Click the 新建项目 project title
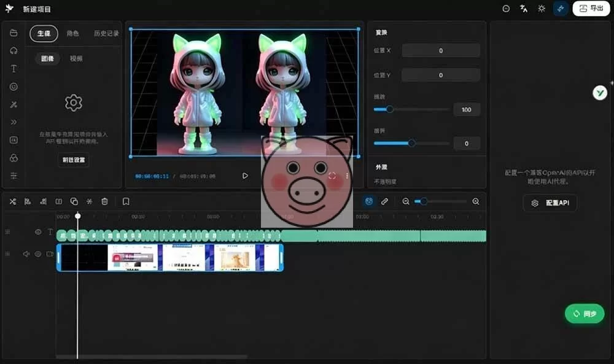 (37, 9)
